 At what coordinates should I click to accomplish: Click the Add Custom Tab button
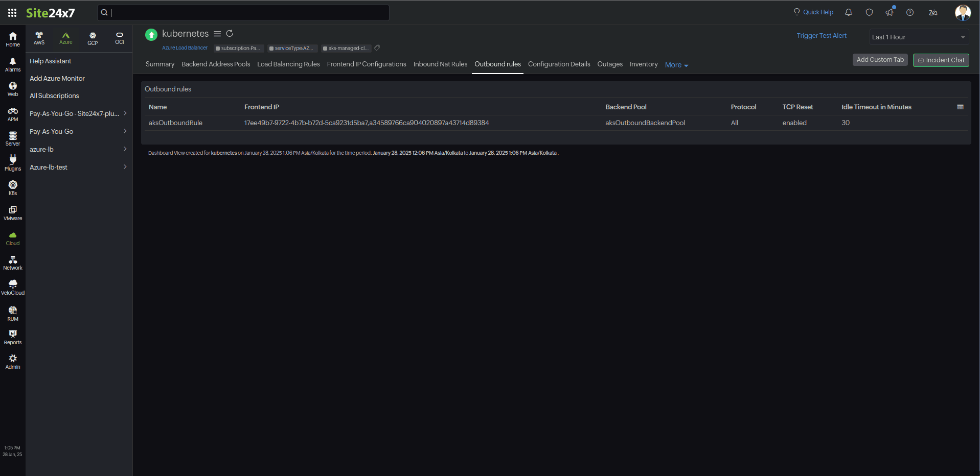[x=880, y=60]
